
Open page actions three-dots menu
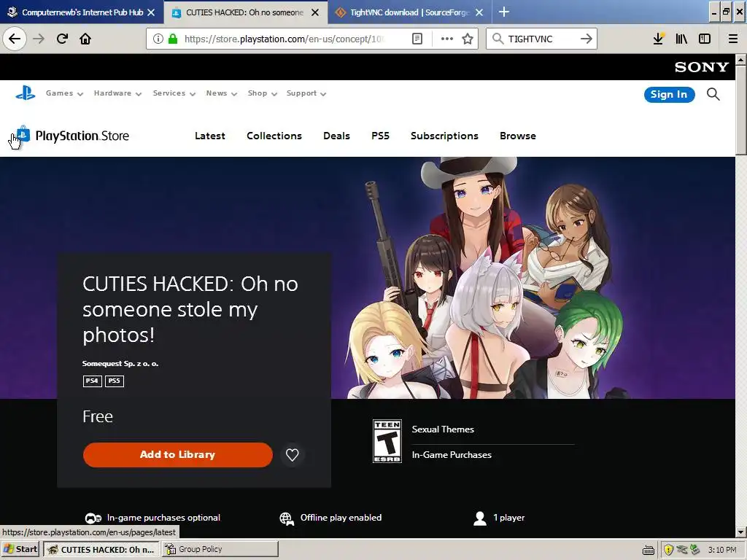[447, 39]
